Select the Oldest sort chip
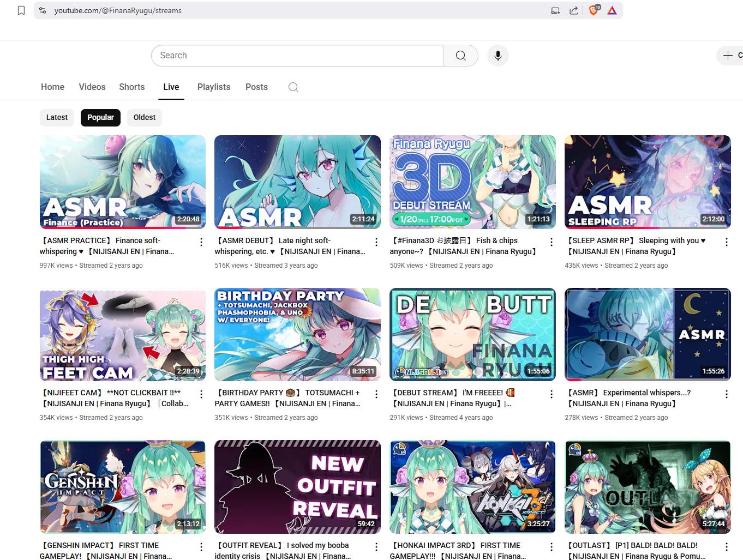The image size is (743, 560). pyautogui.click(x=144, y=117)
